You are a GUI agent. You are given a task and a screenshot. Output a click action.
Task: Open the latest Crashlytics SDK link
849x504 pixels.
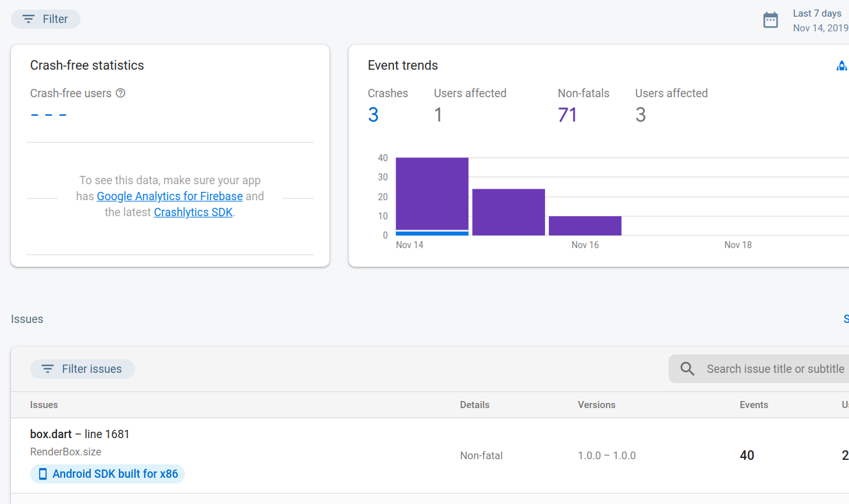(193, 212)
